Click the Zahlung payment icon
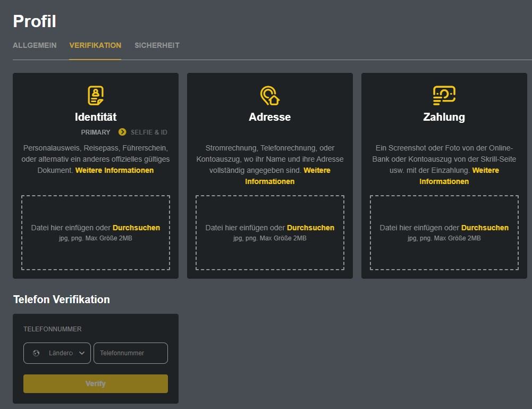 [x=444, y=96]
